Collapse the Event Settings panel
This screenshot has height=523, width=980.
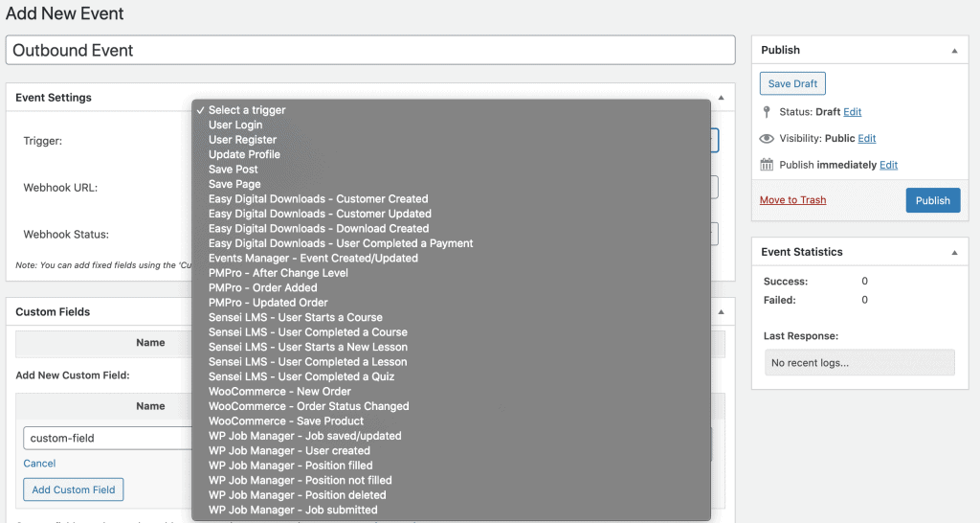pyautogui.click(x=721, y=98)
